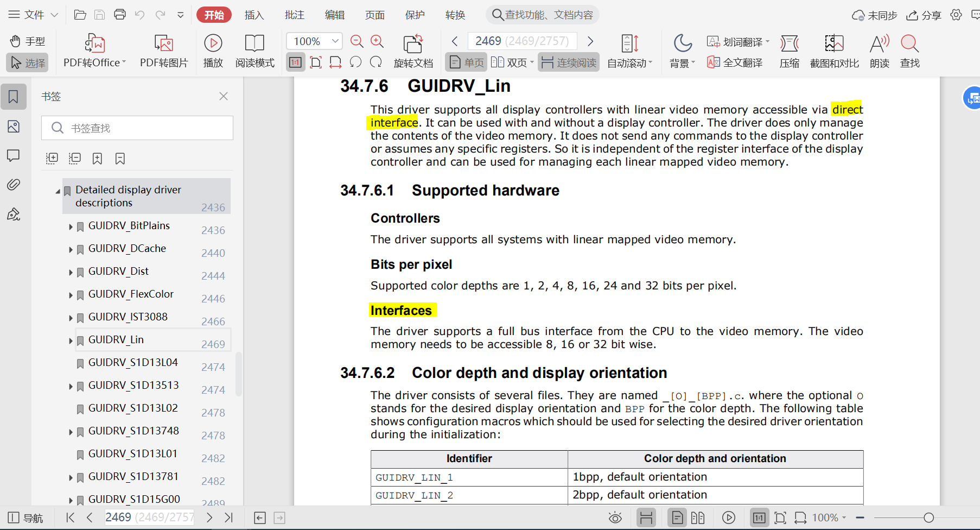Open the 保护 tab
The height and width of the screenshot is (530, 980).
point(415,15)
